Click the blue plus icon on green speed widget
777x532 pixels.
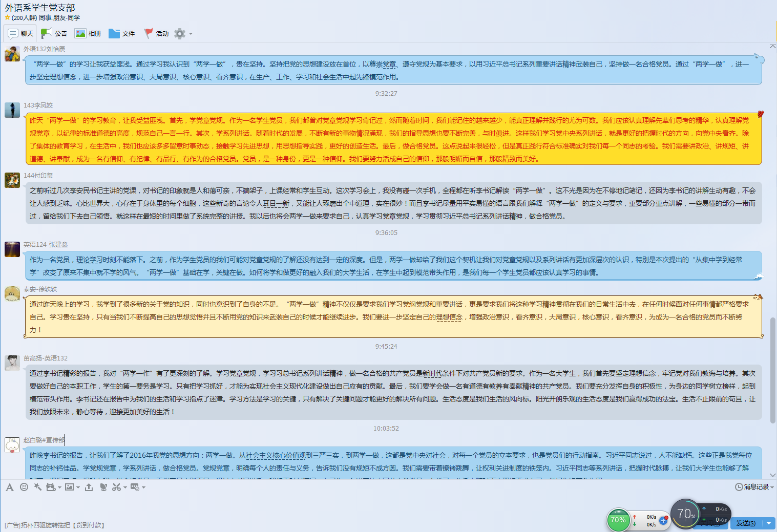pyautogui.click(x=663, y=520)
